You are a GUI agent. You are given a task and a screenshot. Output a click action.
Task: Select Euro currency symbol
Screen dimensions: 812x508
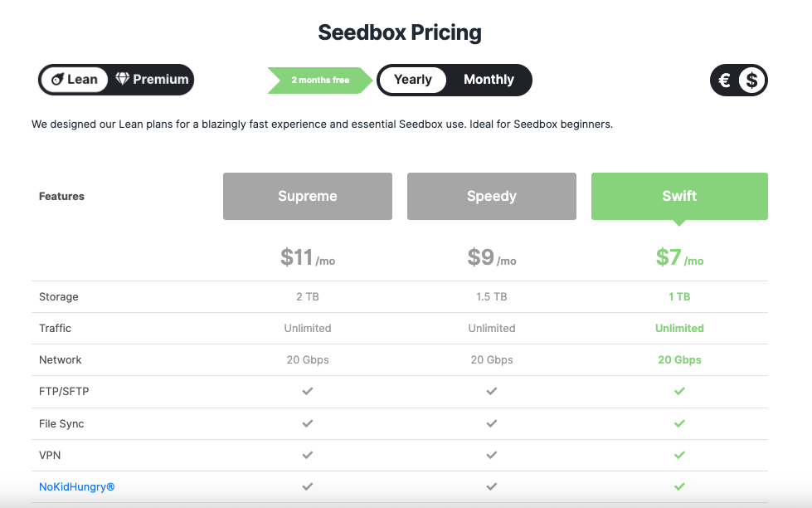[724, 80]
